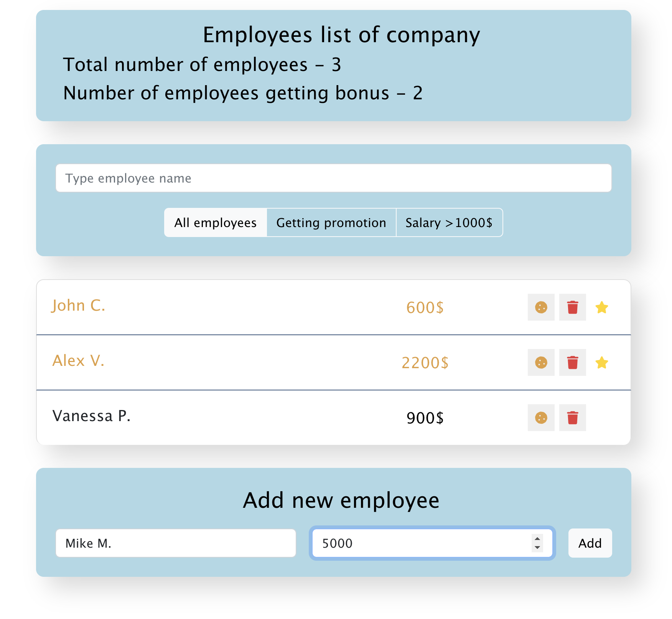Click the cookie icon for John C.
Viewport: 672px width, 619px height.
click(x=541, y=307)
